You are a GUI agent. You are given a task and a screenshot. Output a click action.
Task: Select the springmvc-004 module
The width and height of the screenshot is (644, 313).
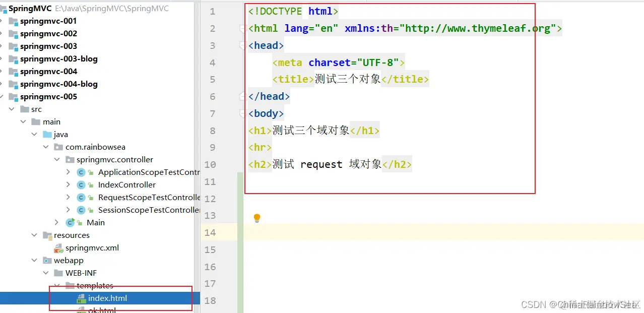[48, 72]
